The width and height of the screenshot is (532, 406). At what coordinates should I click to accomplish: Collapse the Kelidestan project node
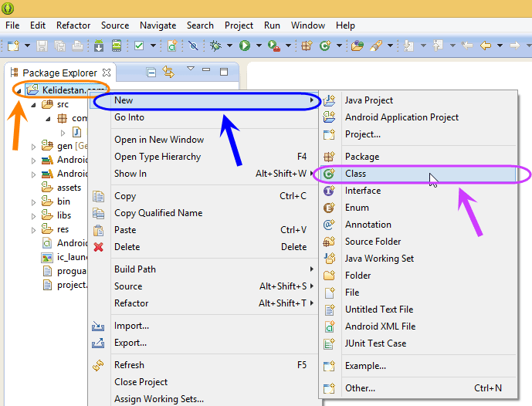[x=19, y=91]
